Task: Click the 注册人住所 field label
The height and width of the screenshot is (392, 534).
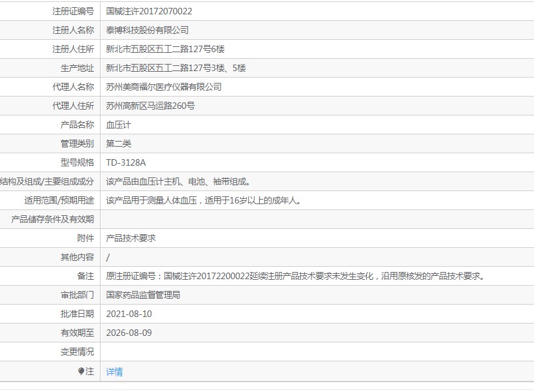Action: point(73,49)
